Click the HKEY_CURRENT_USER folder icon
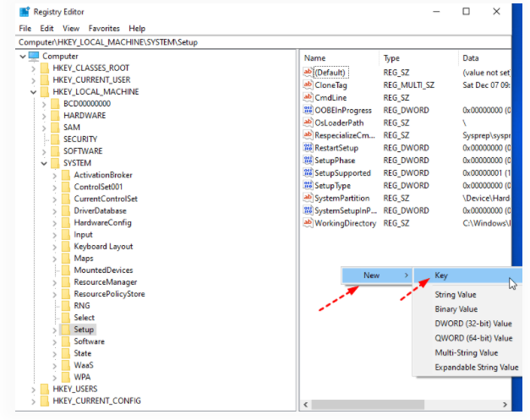 point(45,79)
